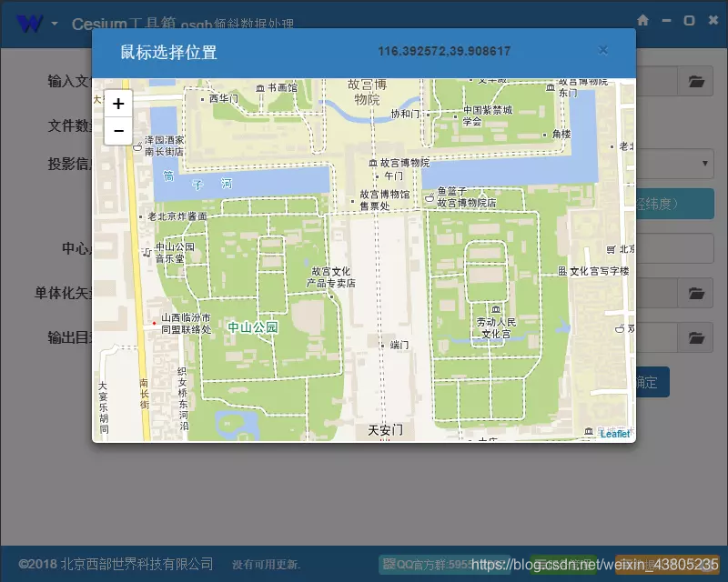Click the ©2018 北京西部世界科技有限公司 copyright text
The width and height of the screenshot is (728, 582).
tap(116, 564)
